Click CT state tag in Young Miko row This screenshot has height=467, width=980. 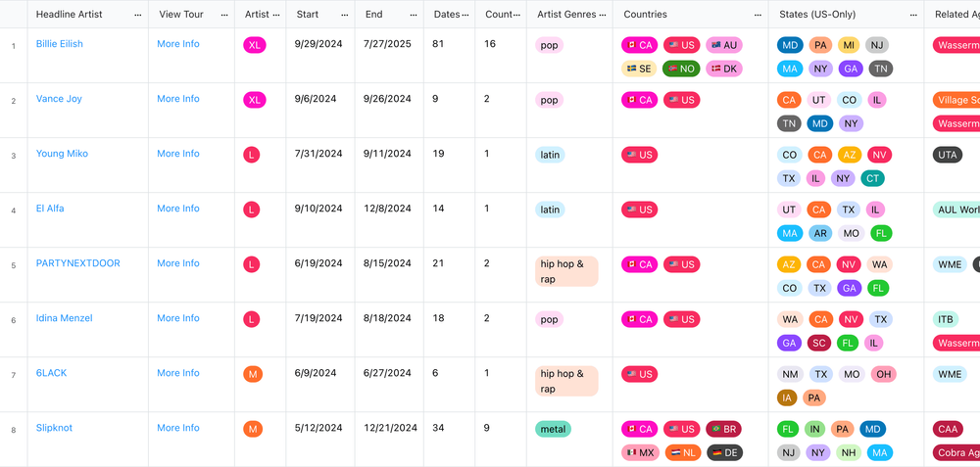[x=873, y=178]
